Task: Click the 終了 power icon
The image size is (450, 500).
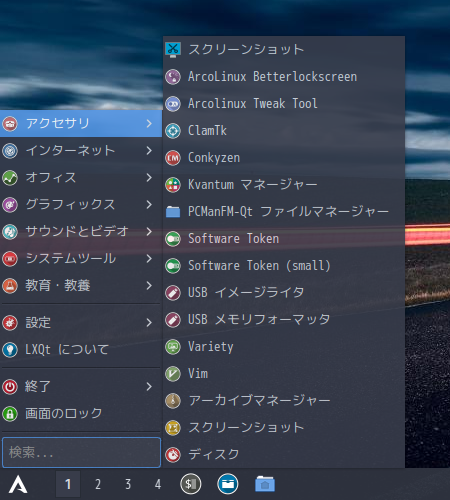Action: 10,387
